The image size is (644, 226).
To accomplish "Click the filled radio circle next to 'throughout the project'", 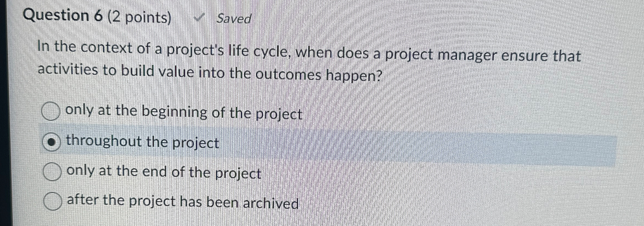I will (x=52, y=141).
